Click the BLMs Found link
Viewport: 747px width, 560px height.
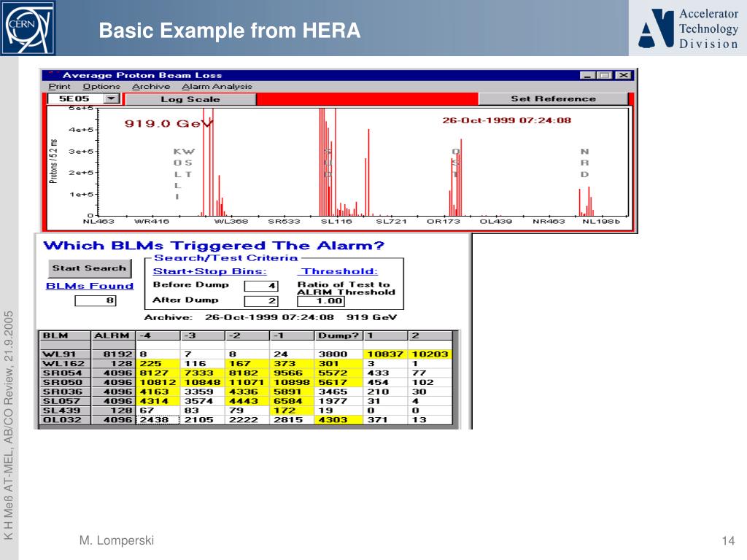tap(90, 286)
